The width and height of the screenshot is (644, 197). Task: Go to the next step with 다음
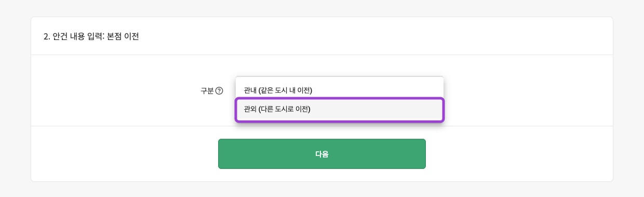[x=322, y=154]
